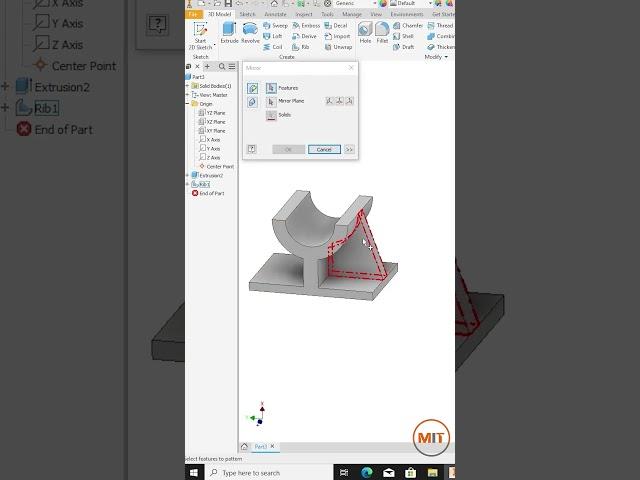The image size is (640, 480).
Task: Activate the Solids selector in Mirror dialog
Action: (271, 115)
